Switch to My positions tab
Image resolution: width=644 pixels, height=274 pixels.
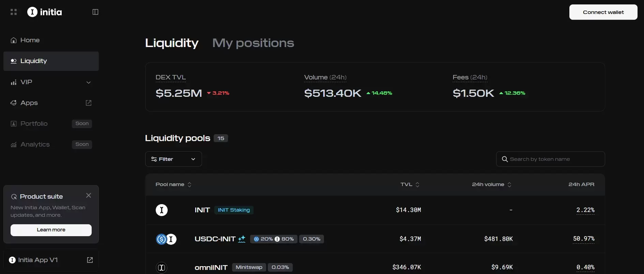[x=253, y=43]
